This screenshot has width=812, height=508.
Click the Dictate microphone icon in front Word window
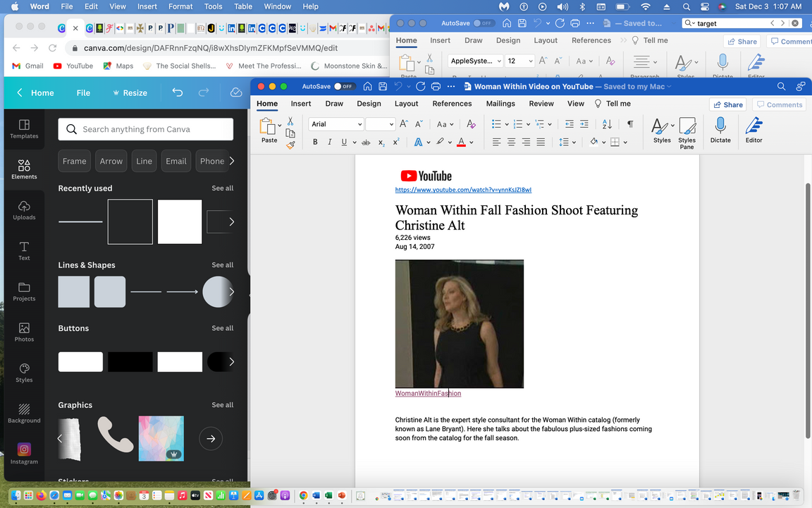[x=720, y=127]
